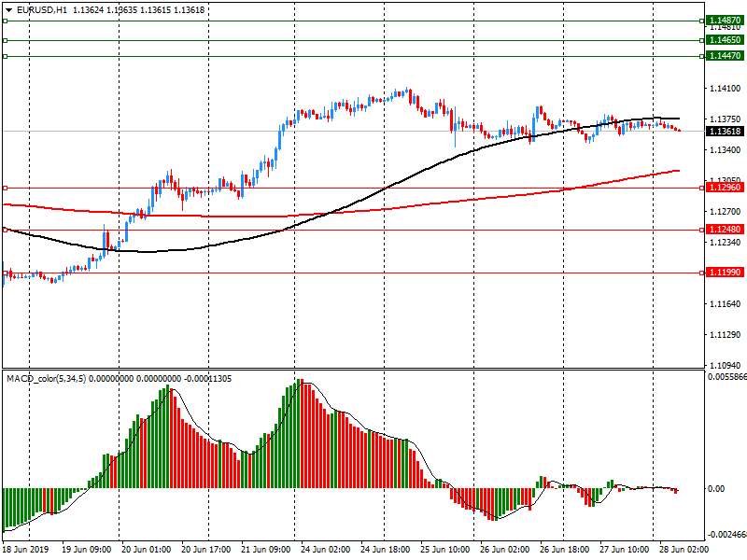Select the red 1.11990 price label
This screenshot has height=560, width=747.
(x=726, y=273)
